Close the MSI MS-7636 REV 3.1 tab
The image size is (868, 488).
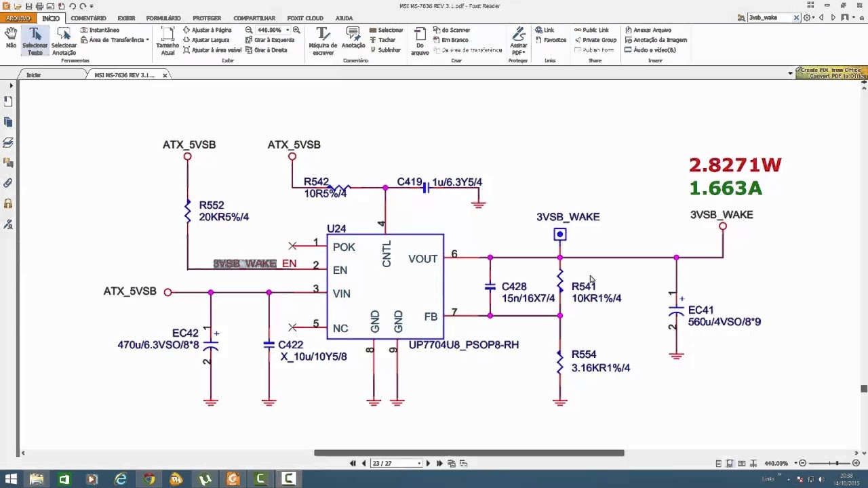tap(165, 75)
